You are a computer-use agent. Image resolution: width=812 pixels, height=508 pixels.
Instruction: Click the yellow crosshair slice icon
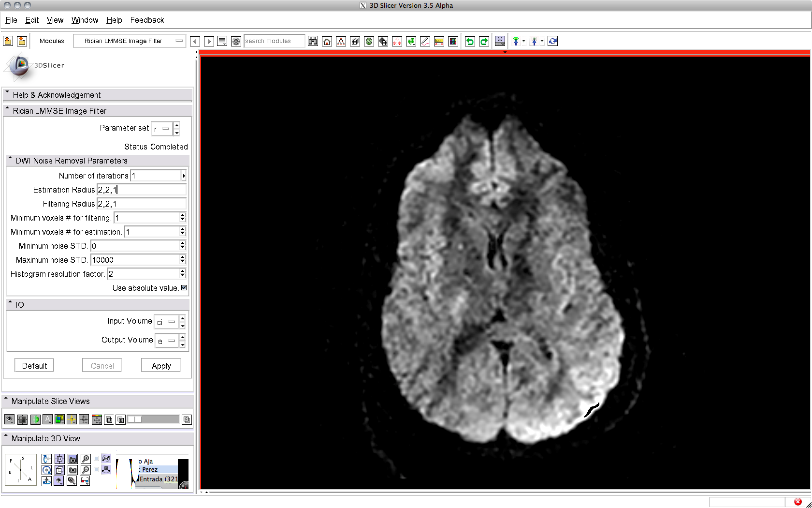[72, 419]
